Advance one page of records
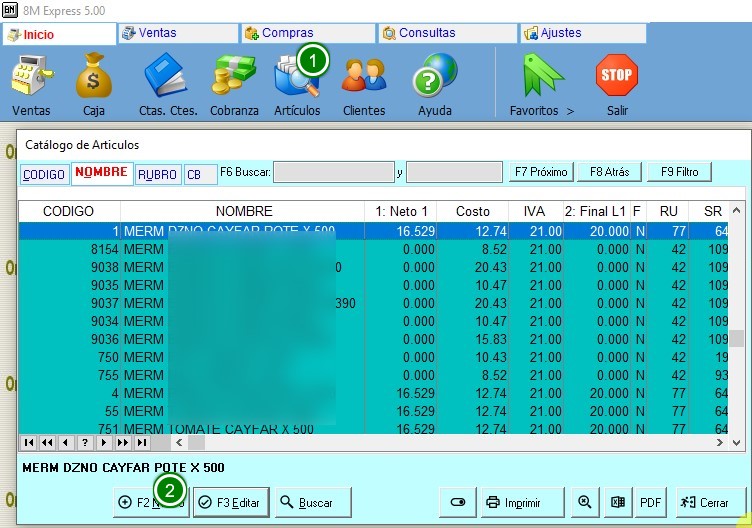 point(122,442)
